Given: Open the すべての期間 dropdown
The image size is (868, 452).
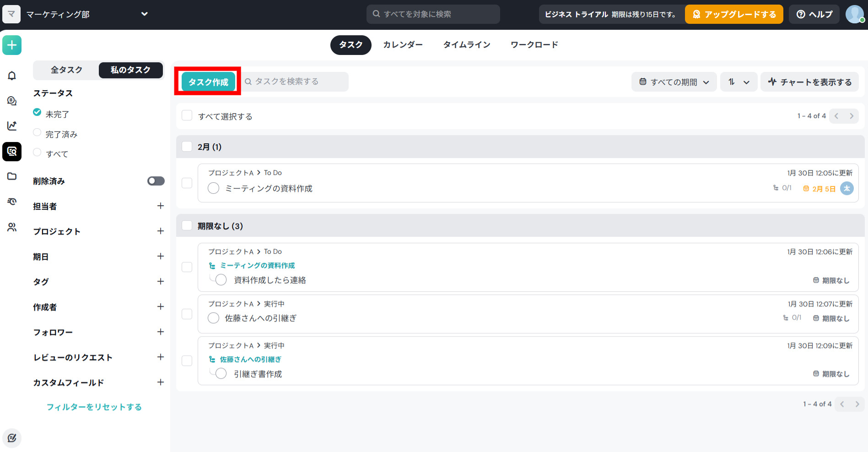Looking at the screenshot, I should (x=674, y=82).
